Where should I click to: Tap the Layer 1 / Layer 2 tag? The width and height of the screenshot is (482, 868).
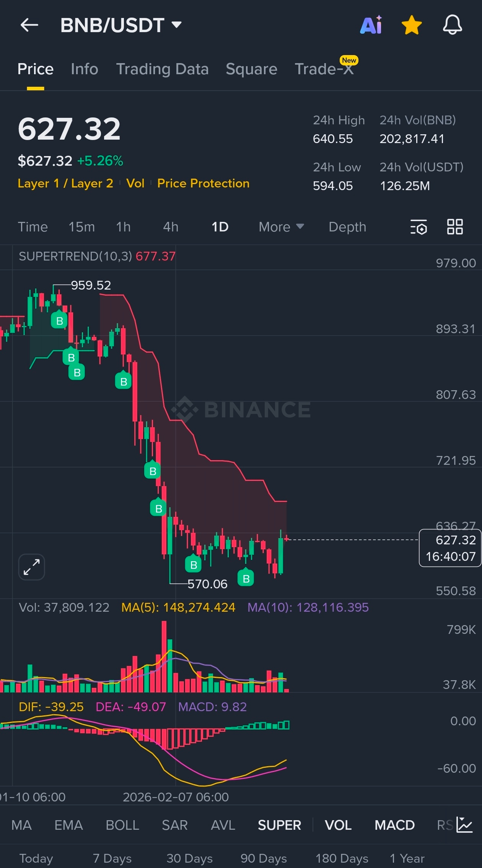pyautogui.click(x=65, y=183)
